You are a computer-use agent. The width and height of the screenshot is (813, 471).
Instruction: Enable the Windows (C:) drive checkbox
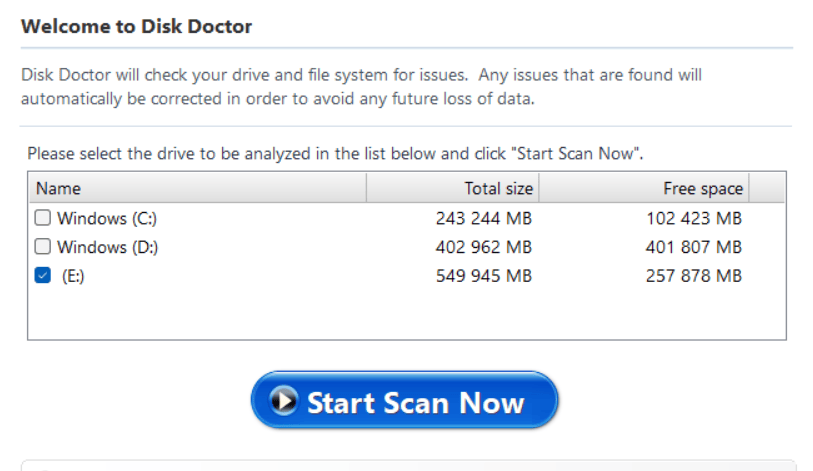point(43,218)
